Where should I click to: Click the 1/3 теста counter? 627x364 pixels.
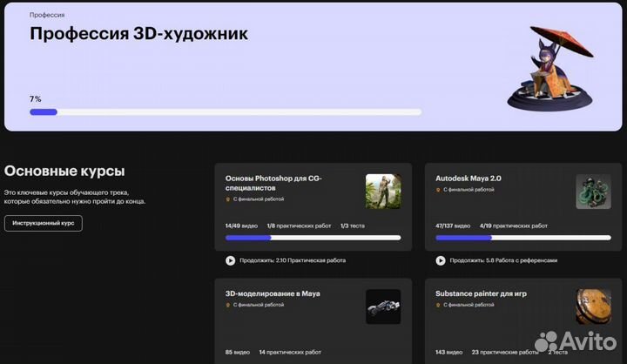click(353, 226)
